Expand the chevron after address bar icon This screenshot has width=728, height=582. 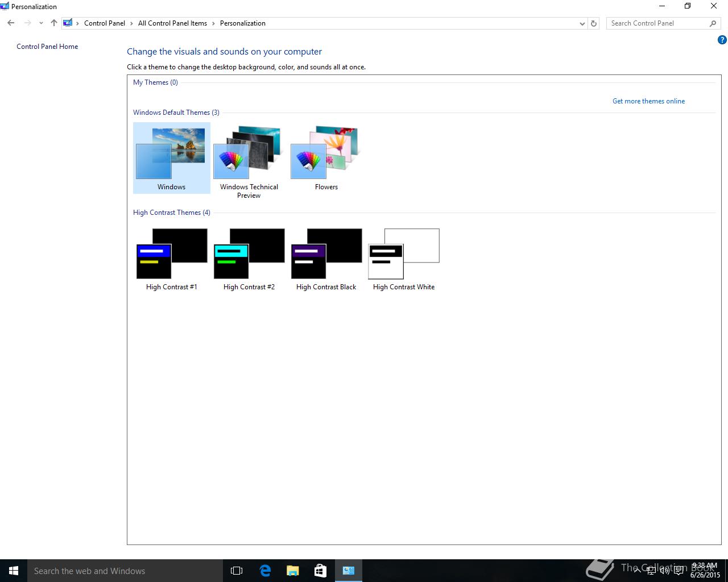coord(78,23)
